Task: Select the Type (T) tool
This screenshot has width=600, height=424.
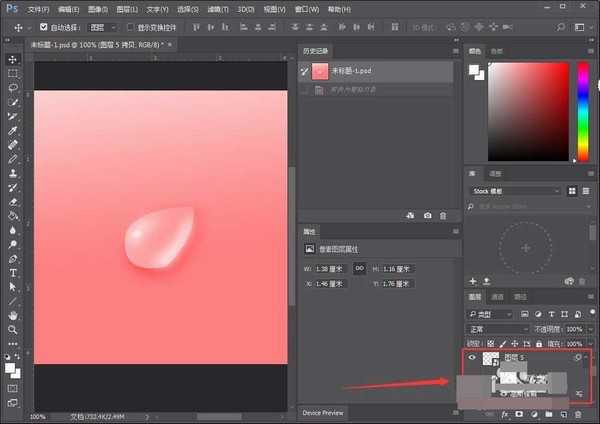Action: point(13,272)
